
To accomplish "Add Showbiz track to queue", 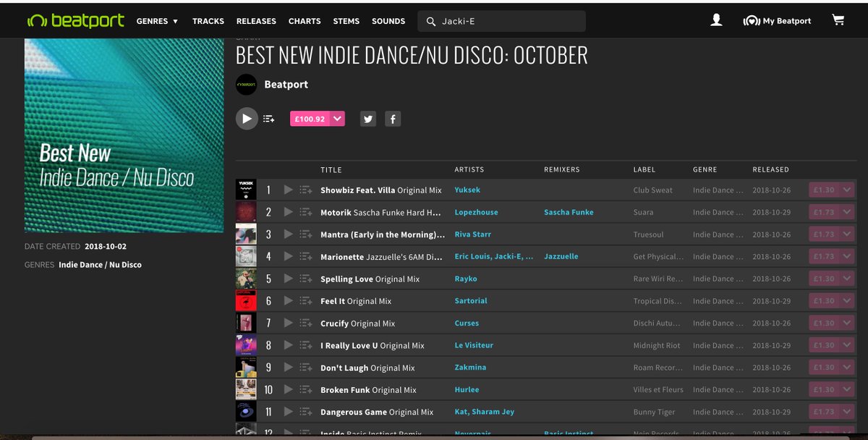I will pos(305,190).
